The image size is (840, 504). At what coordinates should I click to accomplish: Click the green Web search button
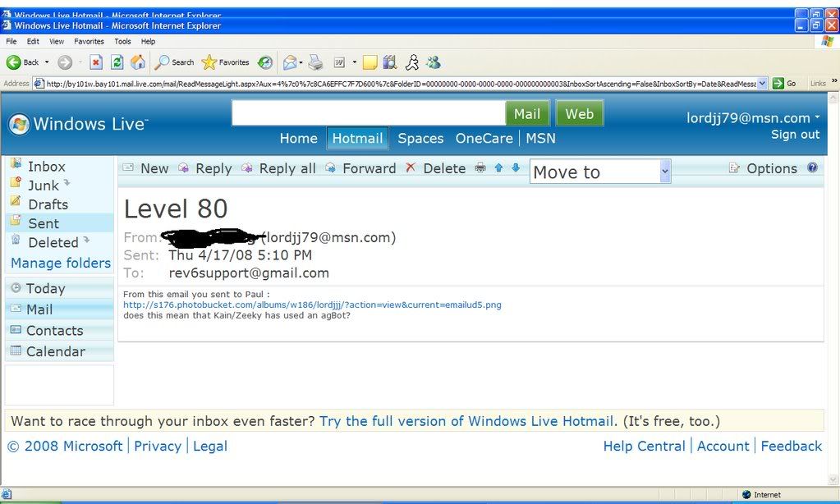pos(580,113)
